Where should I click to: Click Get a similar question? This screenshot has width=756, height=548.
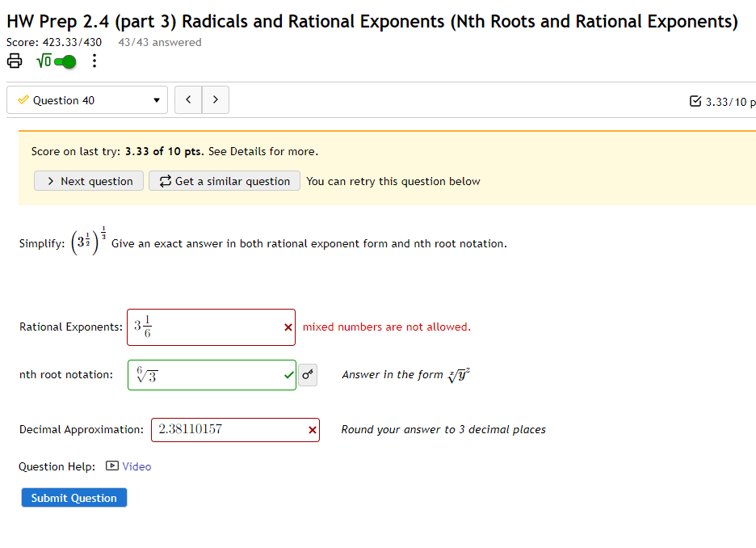click(x=223, y=181)
